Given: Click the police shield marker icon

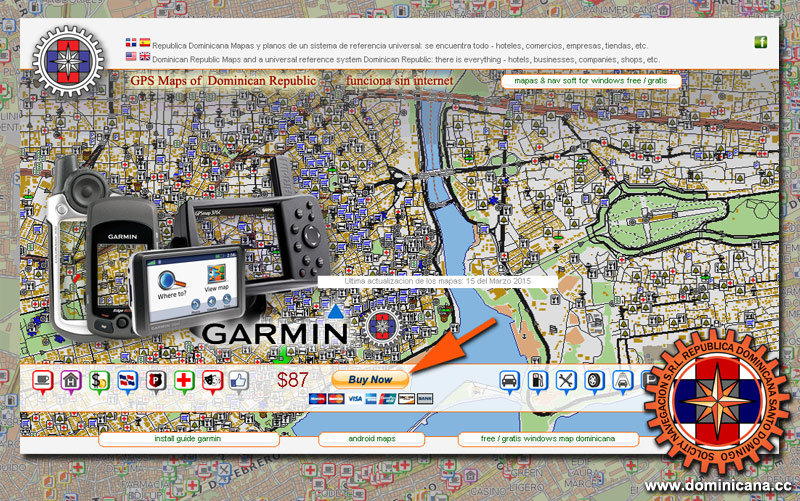Looking at the screenshot, I should [156, 381].
